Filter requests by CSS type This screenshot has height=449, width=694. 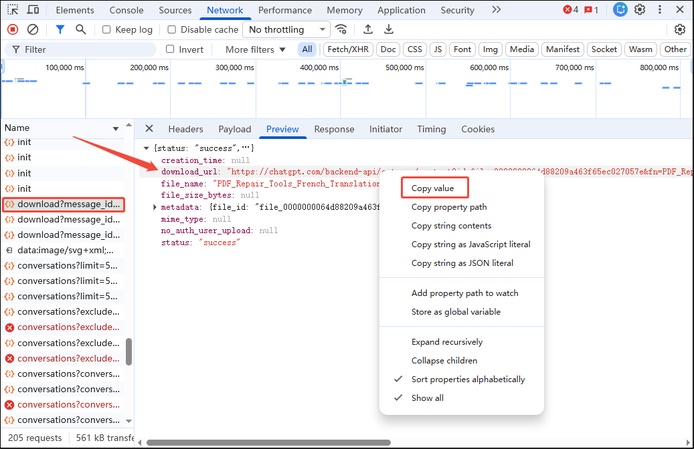[x=415, y=49]
